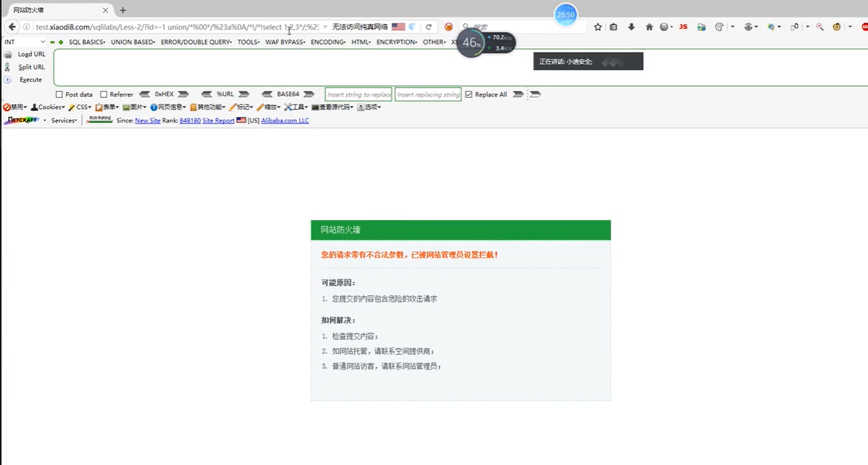Open the downloads arrow icon

tap(631, 27)
